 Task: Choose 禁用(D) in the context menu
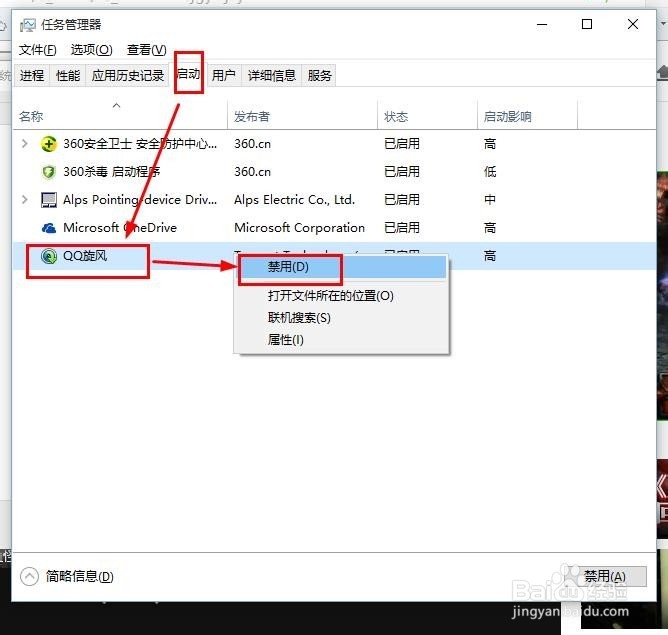(x=342, y=267)
